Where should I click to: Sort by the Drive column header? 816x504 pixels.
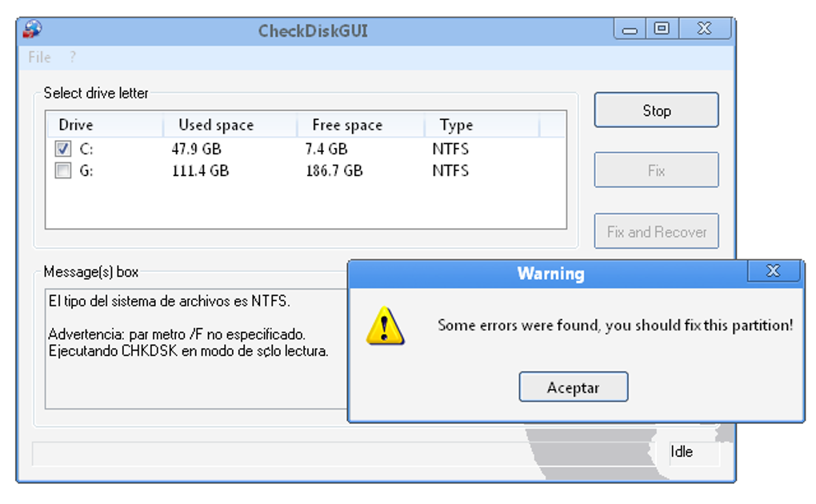(x=105, y=125)
